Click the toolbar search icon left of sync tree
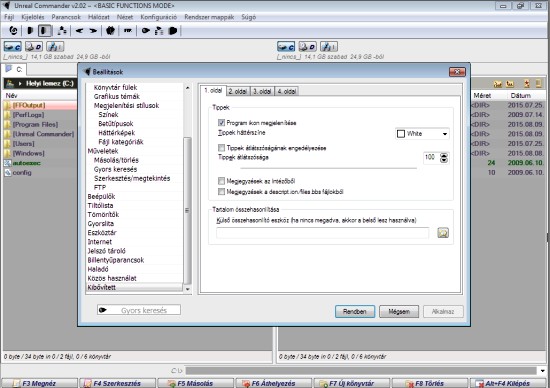 click(145, 31)
